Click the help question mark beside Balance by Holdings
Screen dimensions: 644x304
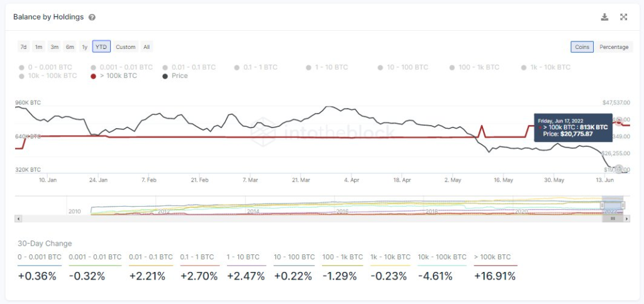pos(92,17)
